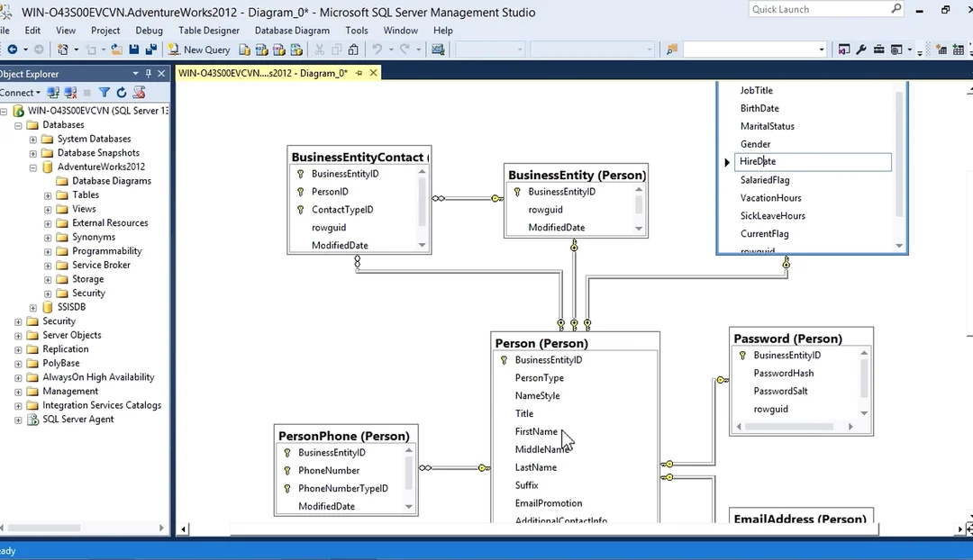Click the Object Explorer Filter funnel icon
This screenshot has width=973, height=560.
(x=105, y=93)
